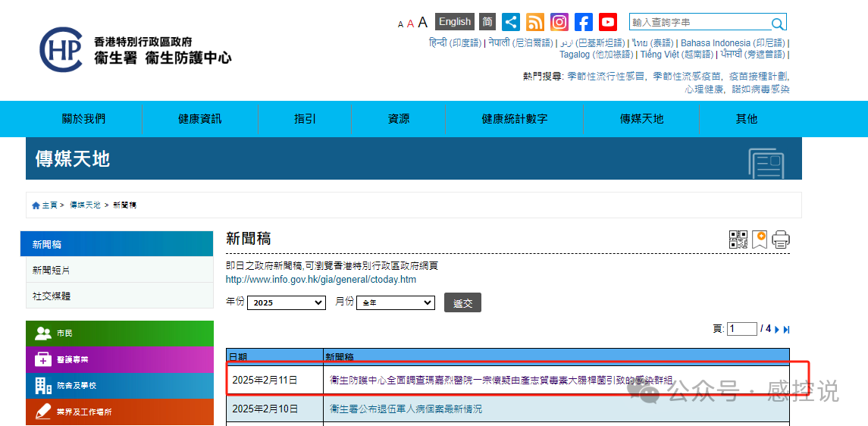Click the QR code icon
The width and height of the screenshot is (868, 426).
[x=738, y=240]
